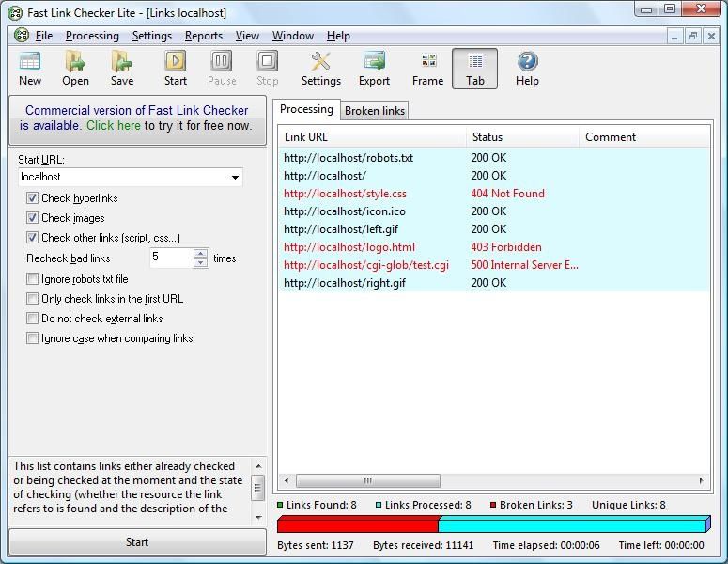Open the Help menu
Image resolution: width=728 pixels, height=564 pixels.
(x=338, y=36)
